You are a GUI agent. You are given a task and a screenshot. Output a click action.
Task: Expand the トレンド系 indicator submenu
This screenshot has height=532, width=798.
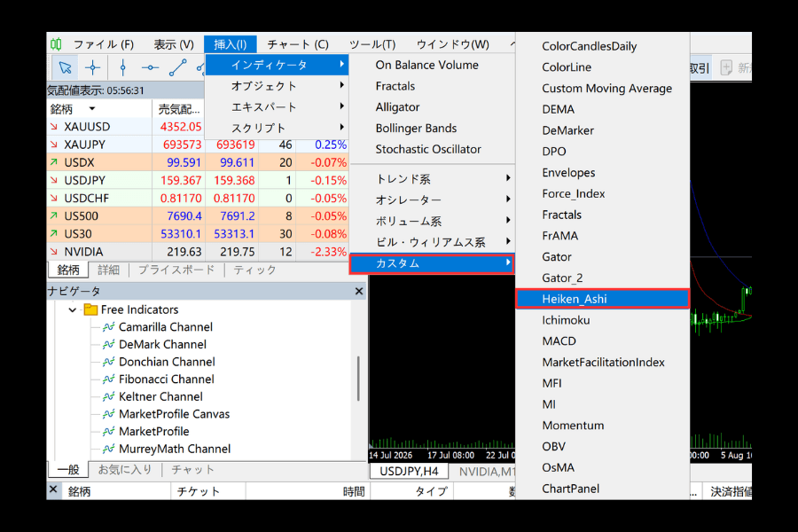coord(433,179)
